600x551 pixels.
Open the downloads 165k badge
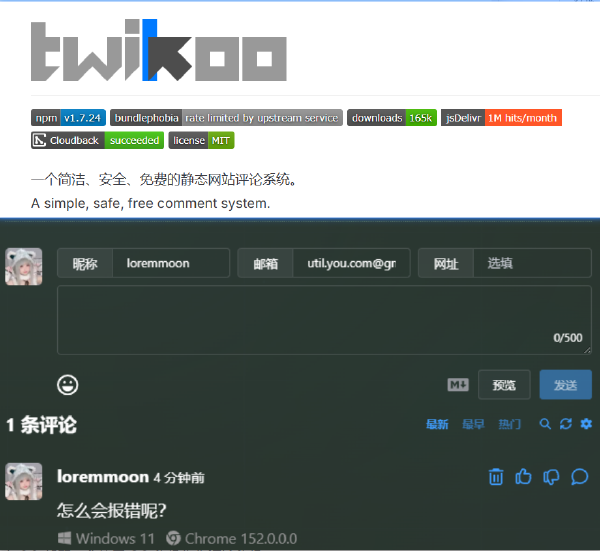pyautogui.click(x=392, y=118)
